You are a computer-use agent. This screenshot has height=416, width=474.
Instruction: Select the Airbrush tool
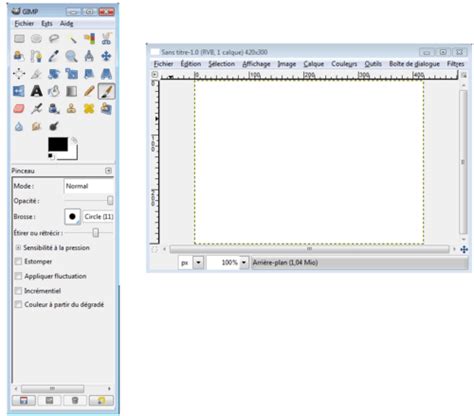[x=36, y=108]
